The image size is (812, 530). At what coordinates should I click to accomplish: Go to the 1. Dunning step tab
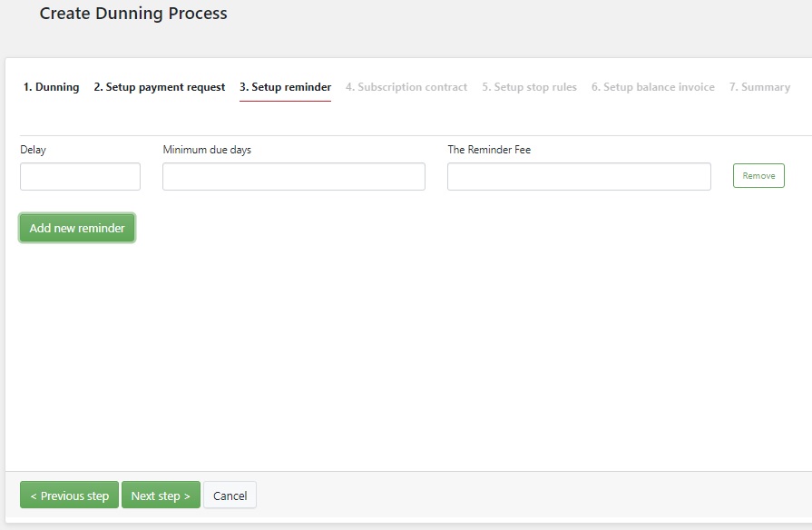(52, 87)
